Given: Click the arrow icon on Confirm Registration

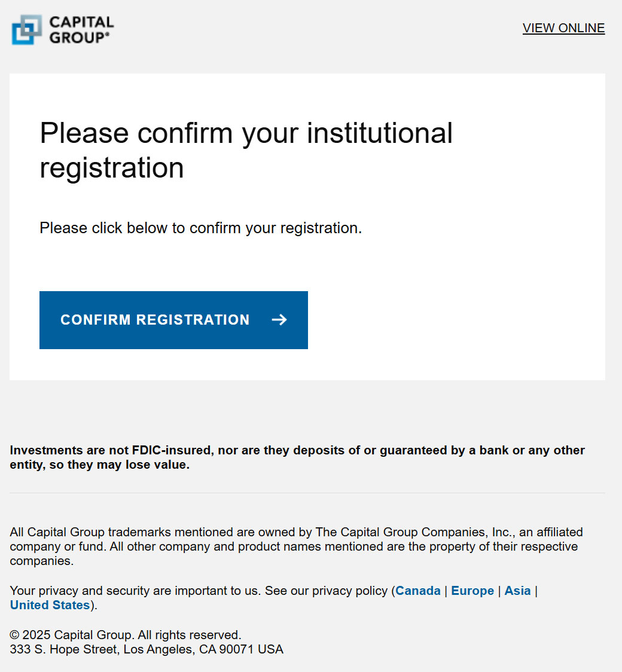Looking at the screenshot, I should pyautogui.click(x=279, y=320).
